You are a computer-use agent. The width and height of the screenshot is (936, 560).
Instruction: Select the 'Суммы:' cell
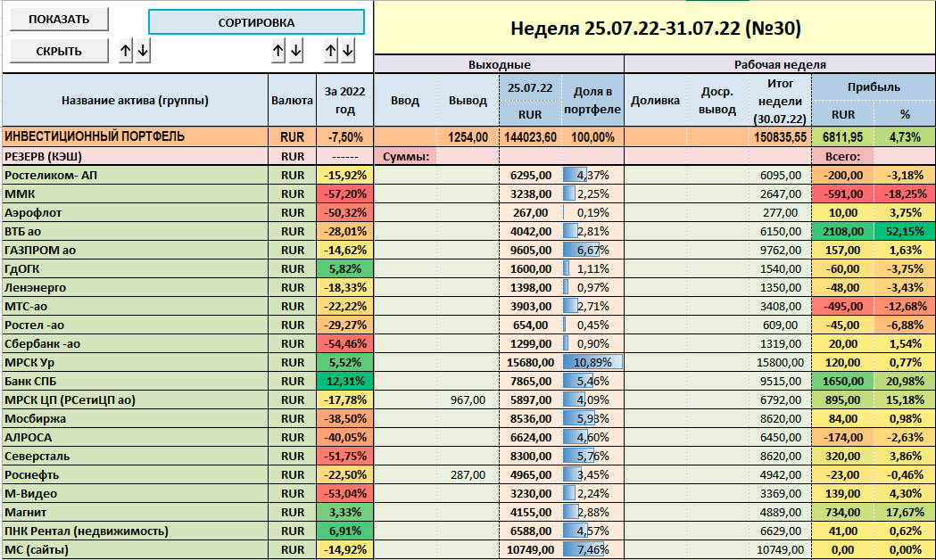click(x=406, y=156)
